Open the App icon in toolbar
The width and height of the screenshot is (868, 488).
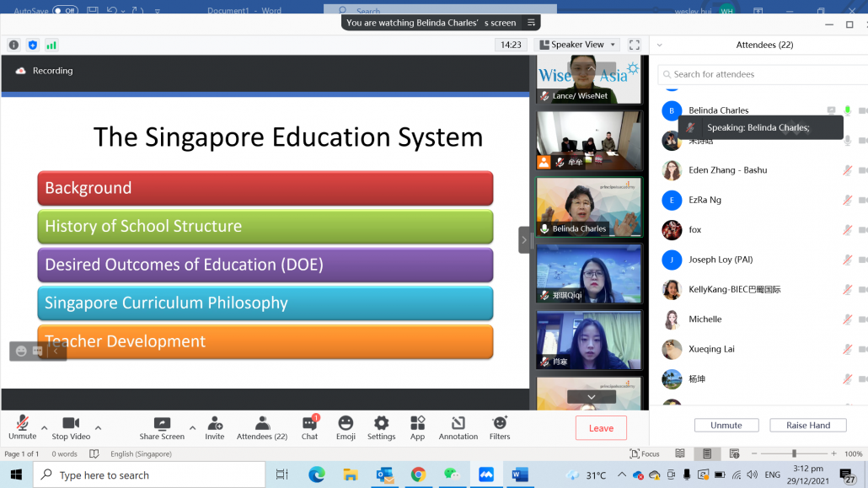417,424
